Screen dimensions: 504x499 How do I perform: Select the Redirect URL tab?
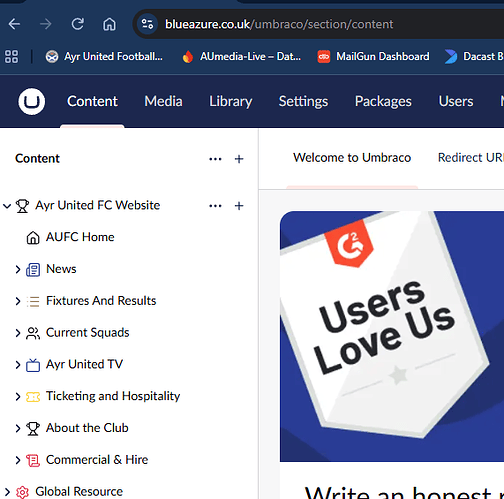tap(471, 157)
